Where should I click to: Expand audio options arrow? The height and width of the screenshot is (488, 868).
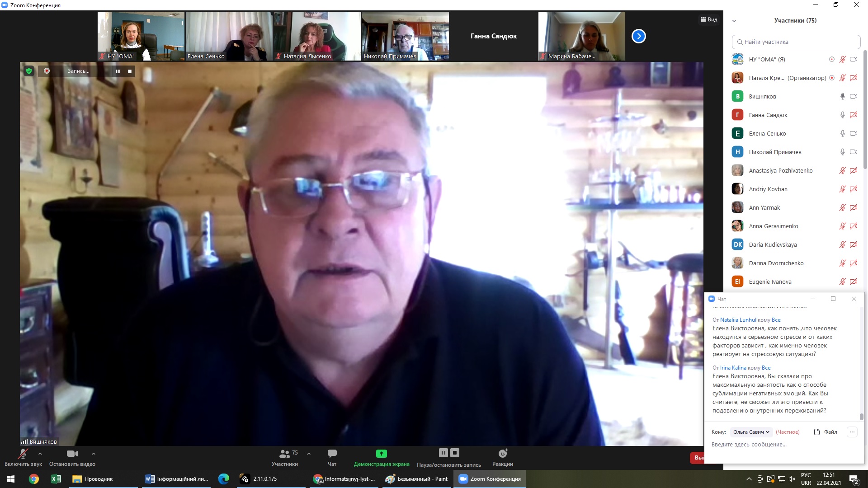click(x=40, y=454)
